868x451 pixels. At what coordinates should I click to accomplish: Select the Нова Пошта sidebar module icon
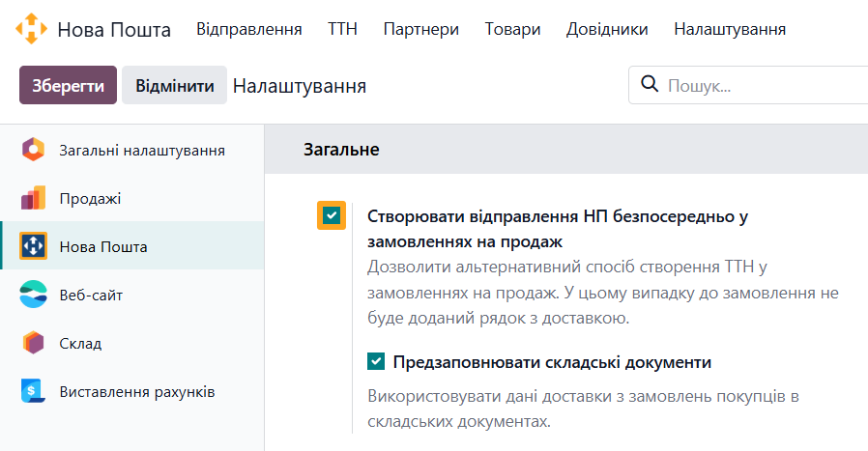[x=33, y=246]
